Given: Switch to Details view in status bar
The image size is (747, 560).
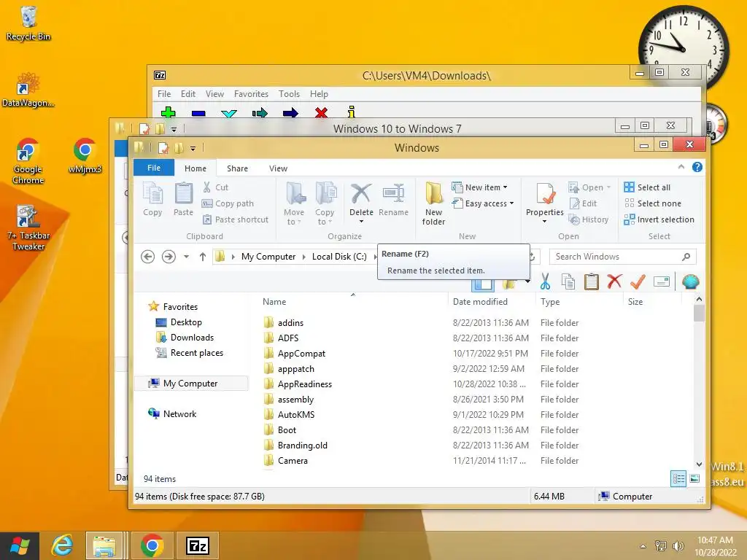Looking at the screenshot, I should (x=678, y=478).
